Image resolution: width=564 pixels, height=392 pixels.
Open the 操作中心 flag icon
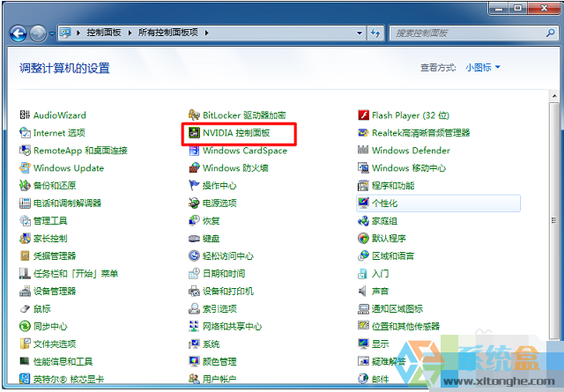click(x=194, y=186)
